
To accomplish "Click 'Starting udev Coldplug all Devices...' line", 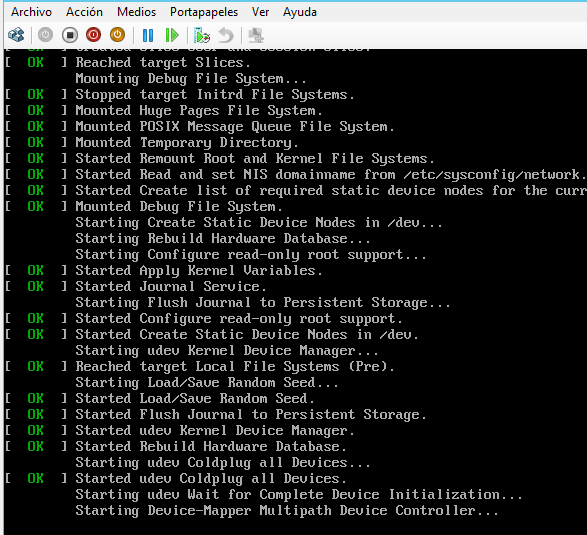I will [223, 463].
